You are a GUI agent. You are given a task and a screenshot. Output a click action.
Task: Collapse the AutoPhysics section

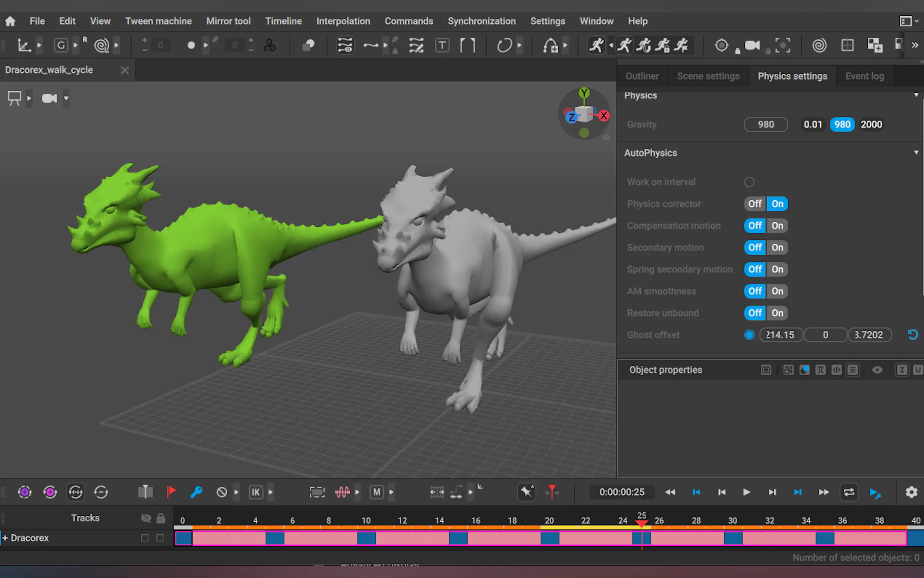pyautogui.click(x=916, y=153)
